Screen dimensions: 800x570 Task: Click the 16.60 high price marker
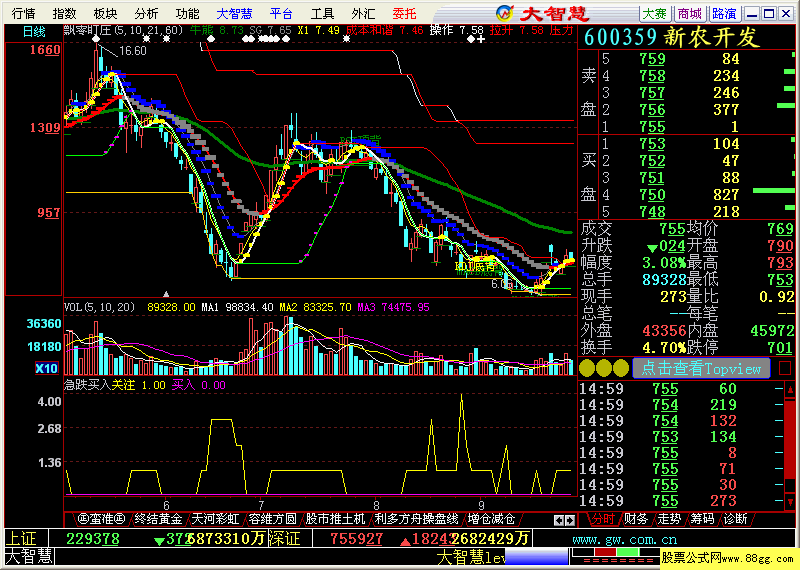(133, 51)
